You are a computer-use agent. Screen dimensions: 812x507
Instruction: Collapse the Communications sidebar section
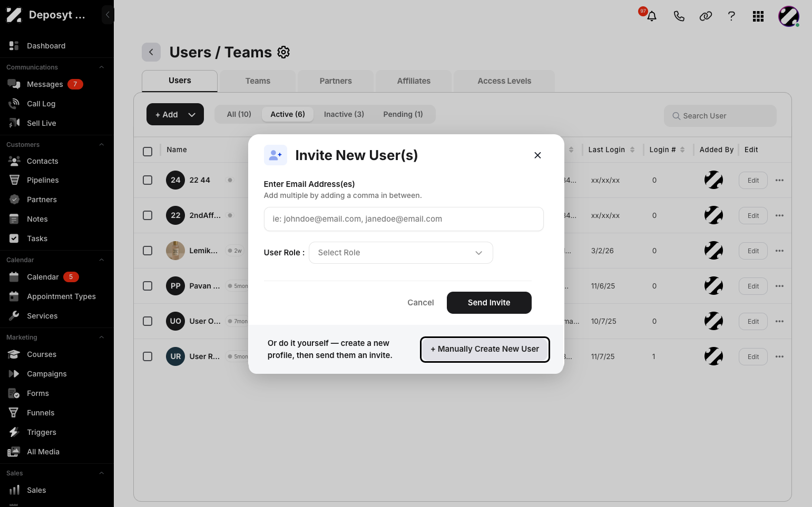click(102, 67)
